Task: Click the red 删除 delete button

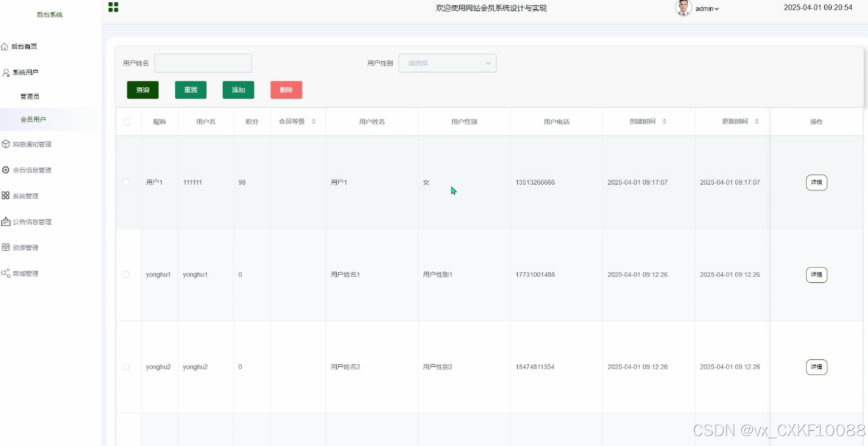Action: (x=286, y=90)
